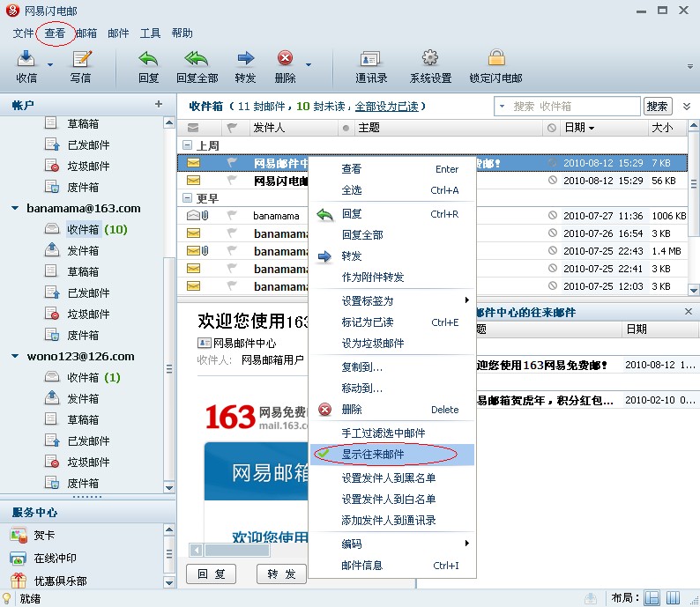Add account with plus icon in 帐户 header
Image resolution: width=700 pixels, height=607 pixels.
pos(159,104)
